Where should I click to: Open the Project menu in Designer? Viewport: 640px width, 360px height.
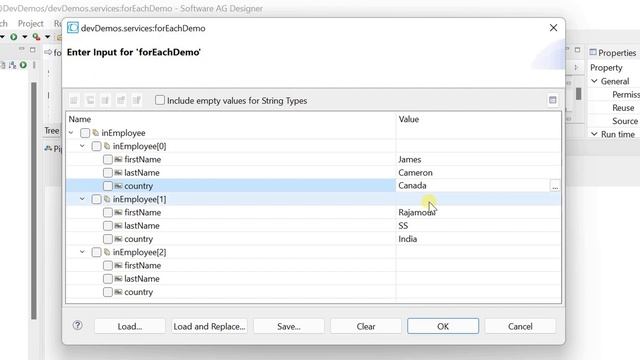[31, 24]
